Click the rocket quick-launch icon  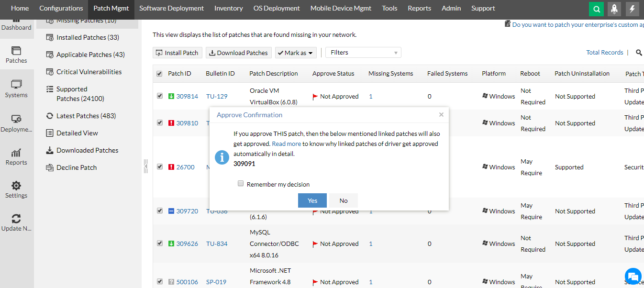614,9
